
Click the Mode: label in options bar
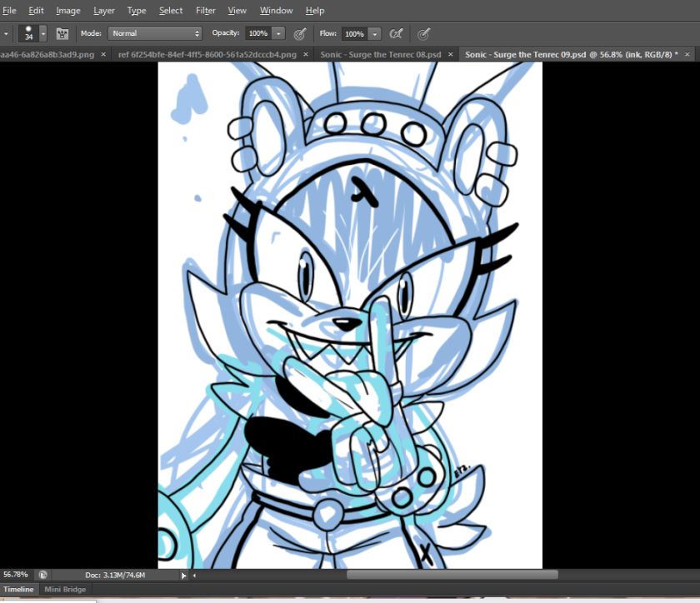point(91,33)
